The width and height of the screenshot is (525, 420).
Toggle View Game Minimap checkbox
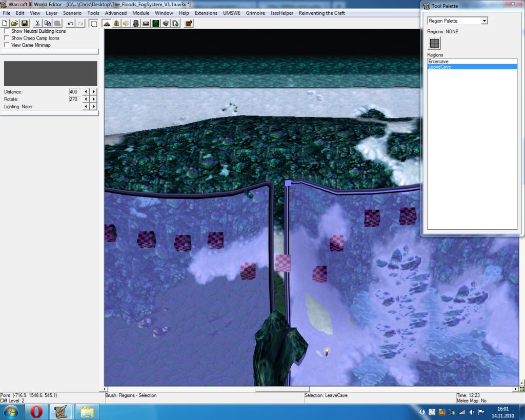[6, 45]
